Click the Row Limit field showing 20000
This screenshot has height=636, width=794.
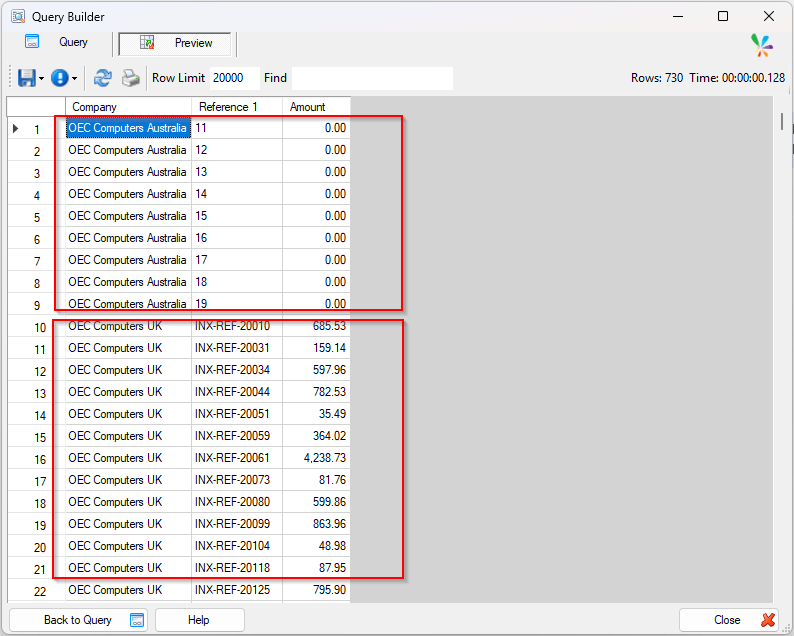click(234, 78)
